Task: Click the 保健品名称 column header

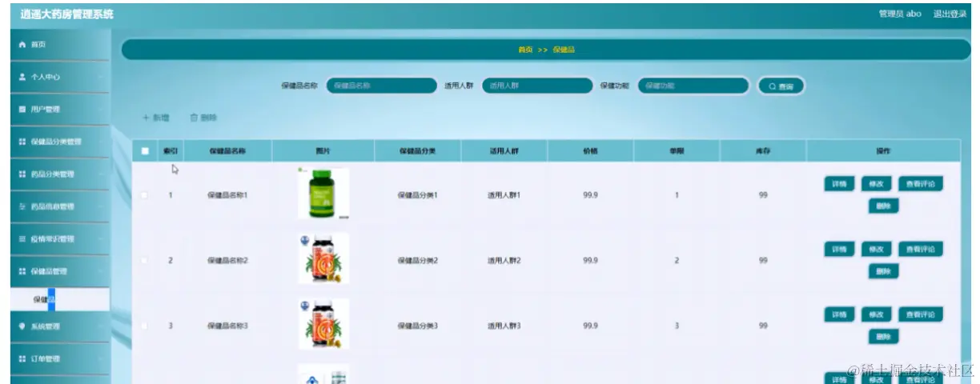Action: coord(227,150)
